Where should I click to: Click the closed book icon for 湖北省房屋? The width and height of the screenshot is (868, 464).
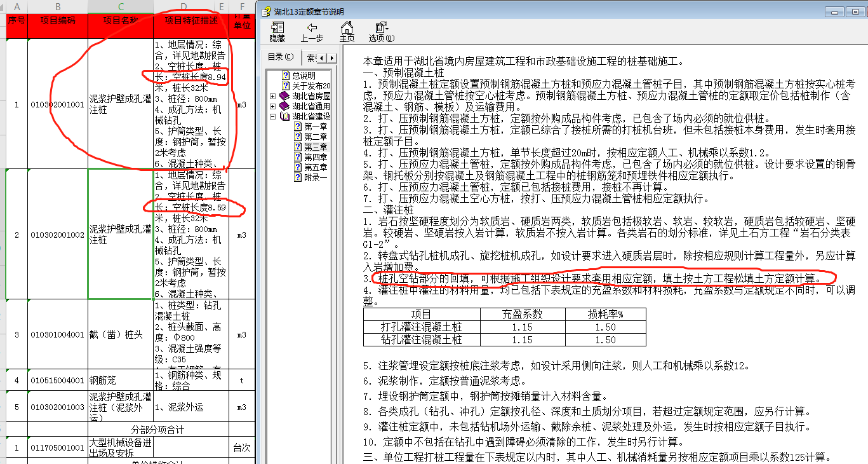(x=284, y=96)
